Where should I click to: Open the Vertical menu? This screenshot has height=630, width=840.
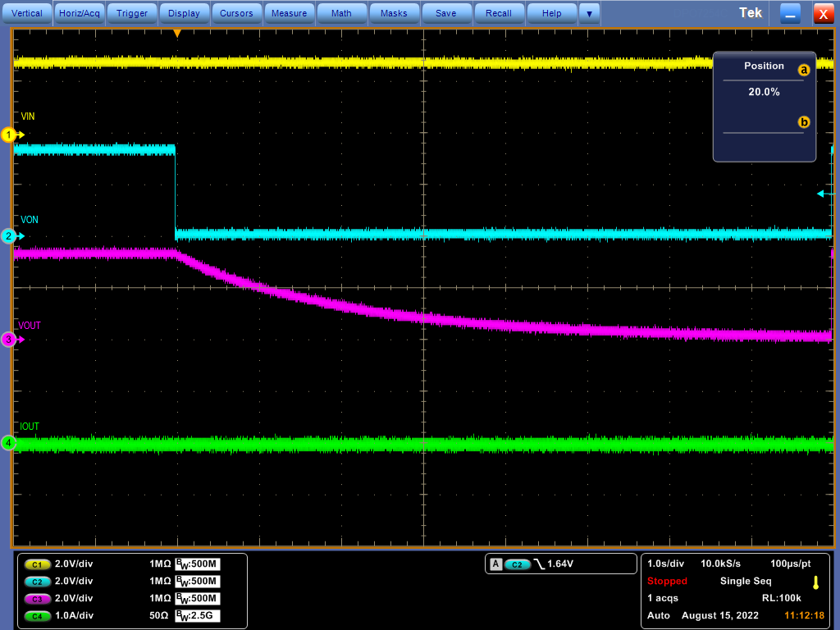27,13
